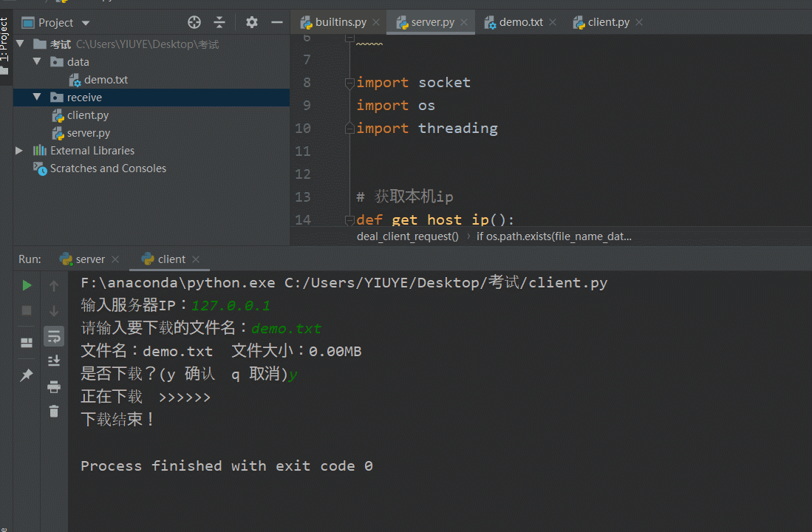Image resolution: width=812 pixels, height=532 pixels.
Task: Select Opened File with crosshair icon in Project panel
Action: coord(194,22)
